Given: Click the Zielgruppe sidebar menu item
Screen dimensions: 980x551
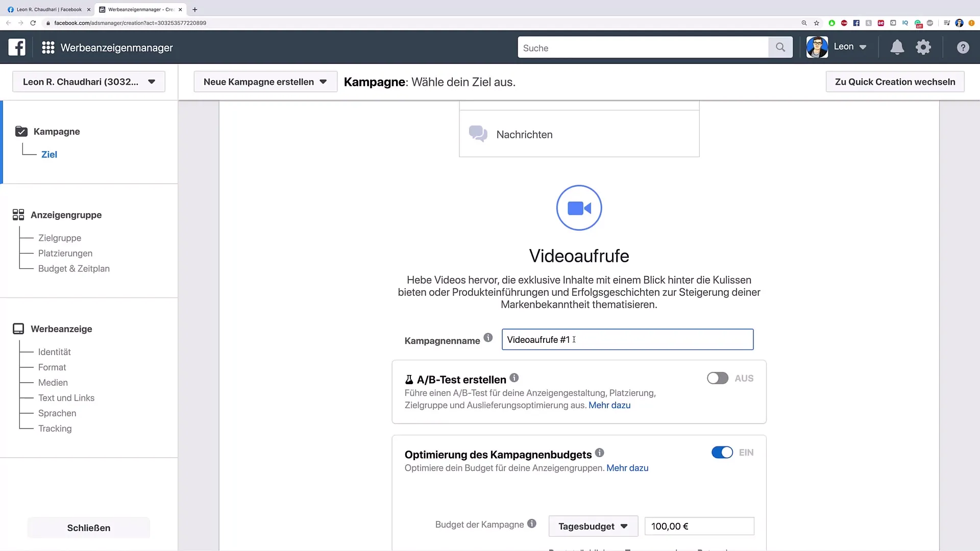Looking at the screenshot, I should tap(59, 237).
